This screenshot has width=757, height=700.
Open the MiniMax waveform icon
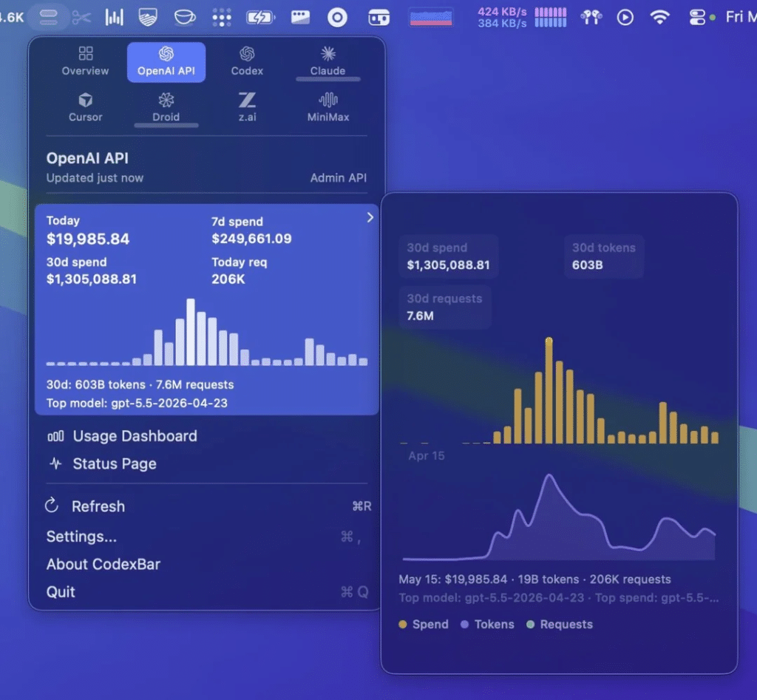[327, 101]
